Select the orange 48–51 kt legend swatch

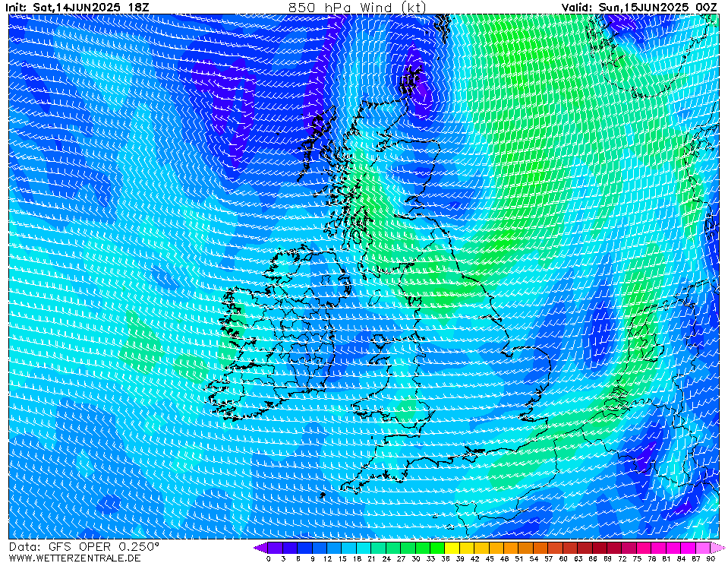[x=511, y=548]
